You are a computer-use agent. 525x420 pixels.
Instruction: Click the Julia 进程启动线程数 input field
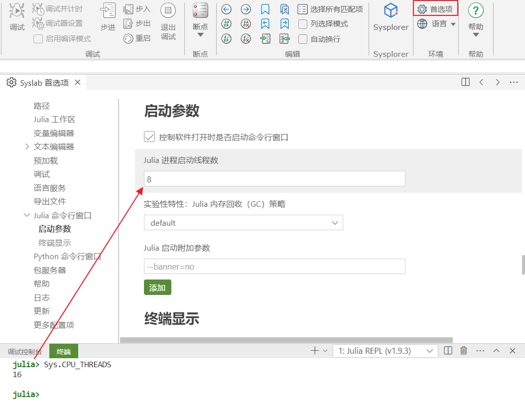(274, 179)
